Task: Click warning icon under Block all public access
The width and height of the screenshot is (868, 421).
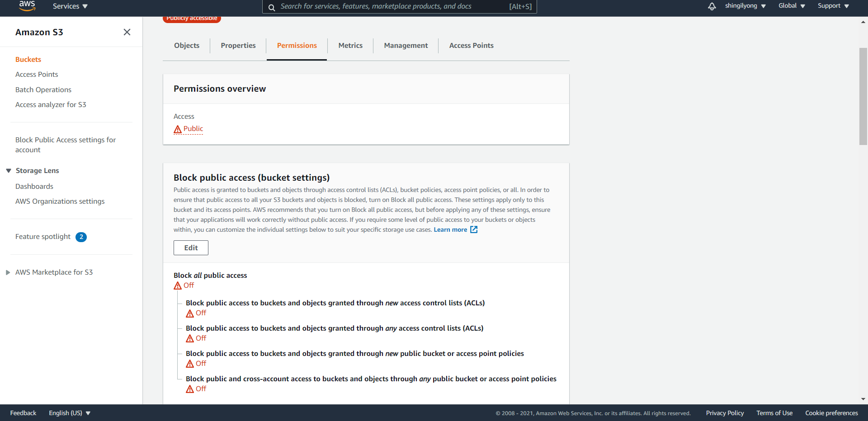Action: point(178,285)
